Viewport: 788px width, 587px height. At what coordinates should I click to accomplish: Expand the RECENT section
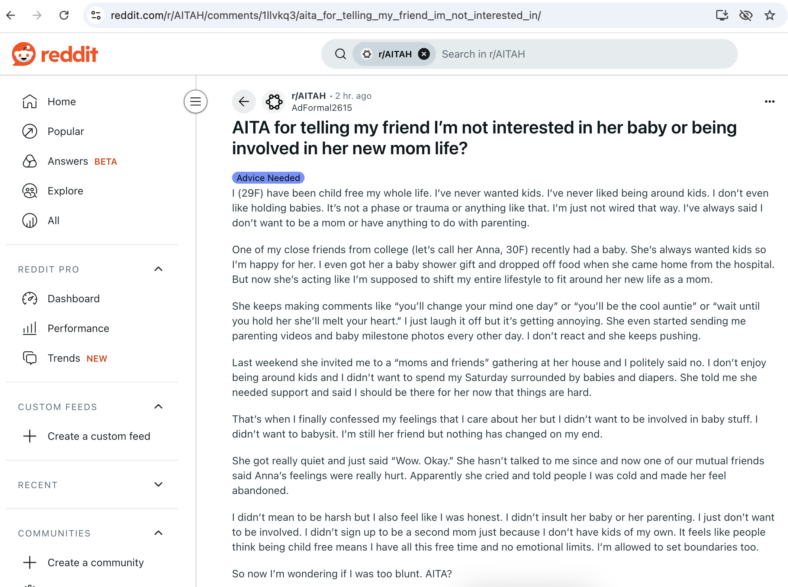point(158,484)
